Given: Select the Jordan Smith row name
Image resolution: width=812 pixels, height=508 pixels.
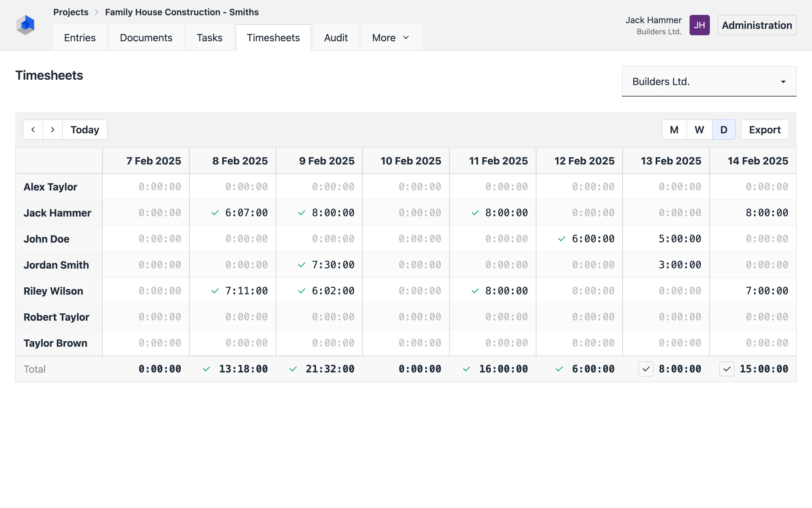Looking at the screenshot, I should tap(56, 265).
